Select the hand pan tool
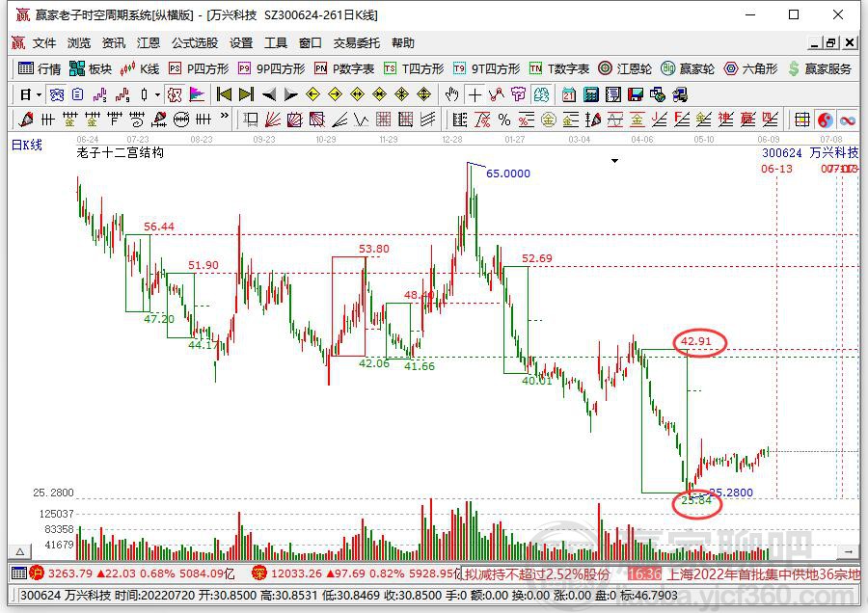The height and width of the screenshot is (613, 868). pyautogui.click(x=451, y=95)
